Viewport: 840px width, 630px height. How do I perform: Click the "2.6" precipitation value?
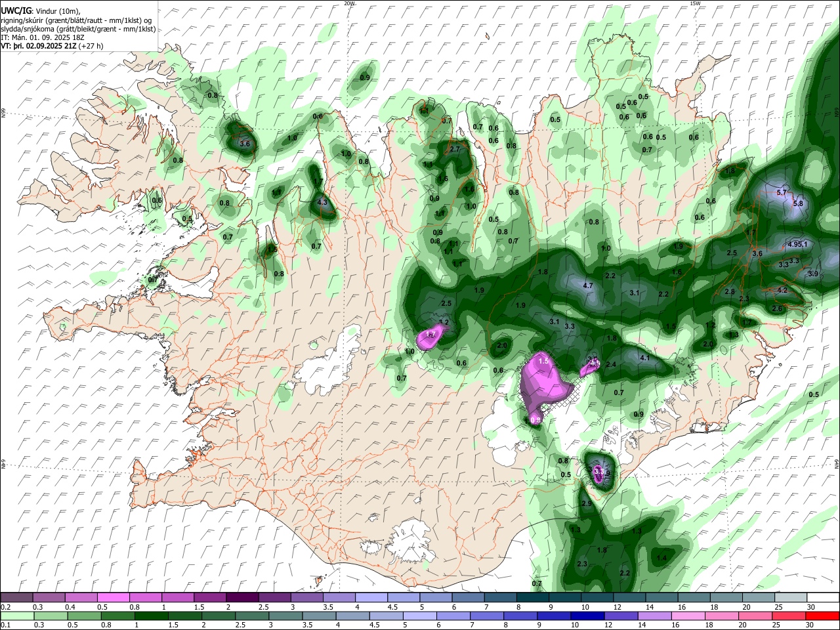point(777,308)
